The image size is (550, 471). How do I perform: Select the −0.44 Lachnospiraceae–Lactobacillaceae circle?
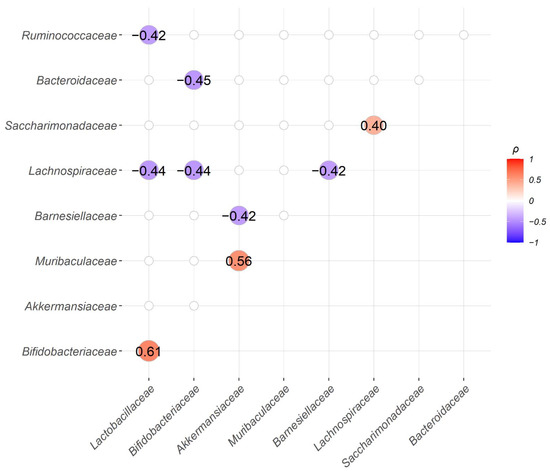[149, 170]
